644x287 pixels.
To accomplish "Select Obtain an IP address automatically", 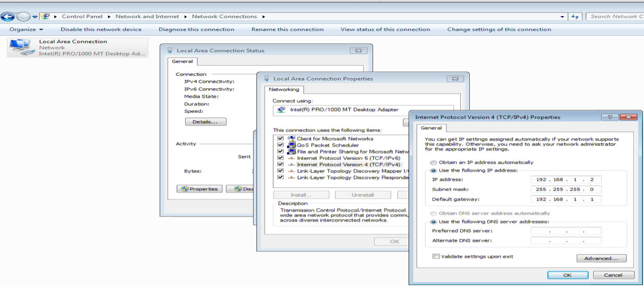I will click(x=433, y=163).
